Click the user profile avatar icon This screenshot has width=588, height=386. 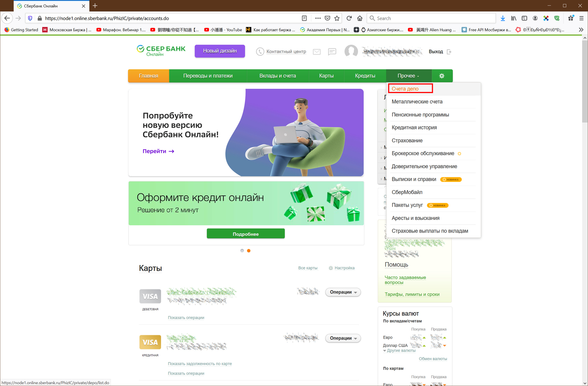351,51
